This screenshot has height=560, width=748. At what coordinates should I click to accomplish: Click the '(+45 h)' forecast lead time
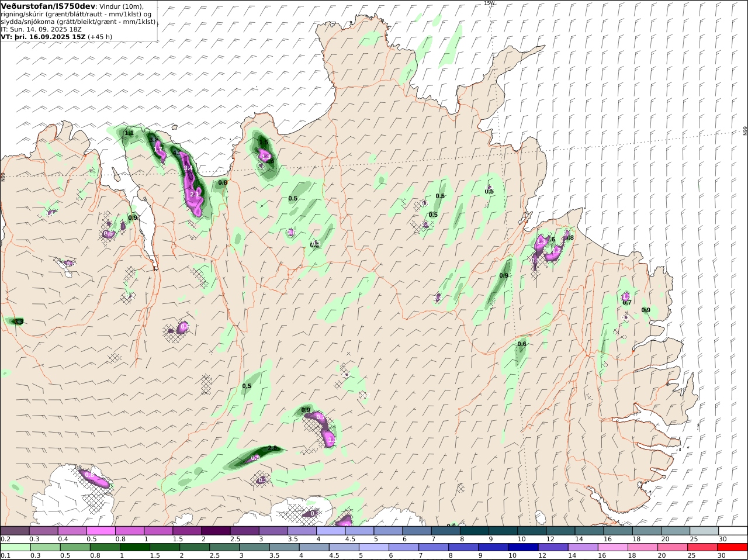[x=101, y=37]
